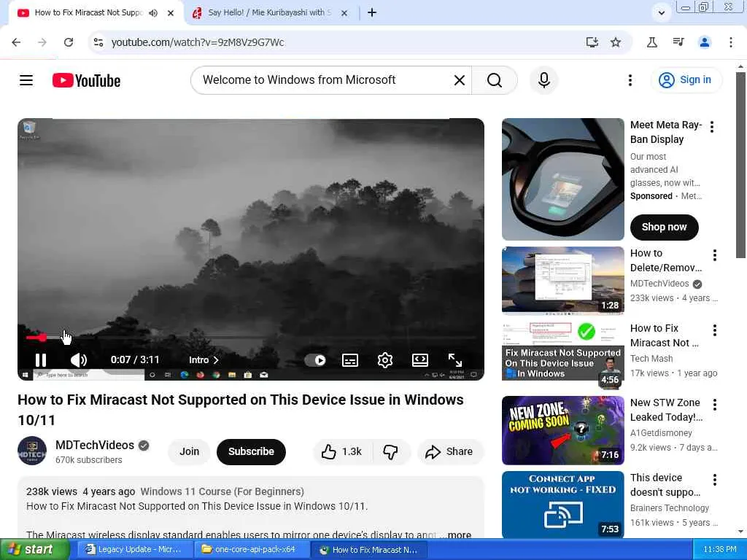This screenshot has width=747, height=560.
Task: Open the New STW Zone Leaked Today title
Action: (666, 410)
